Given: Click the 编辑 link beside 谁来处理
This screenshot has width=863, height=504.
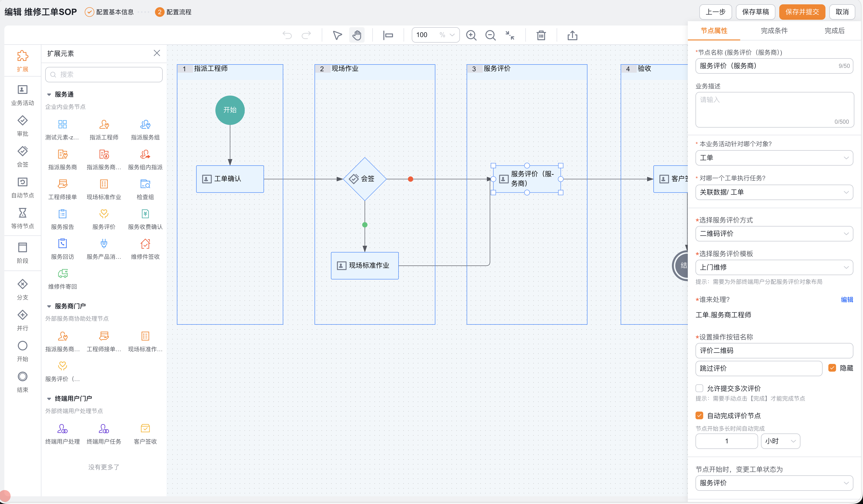Looking at the screenshot, I should [847, 300].
